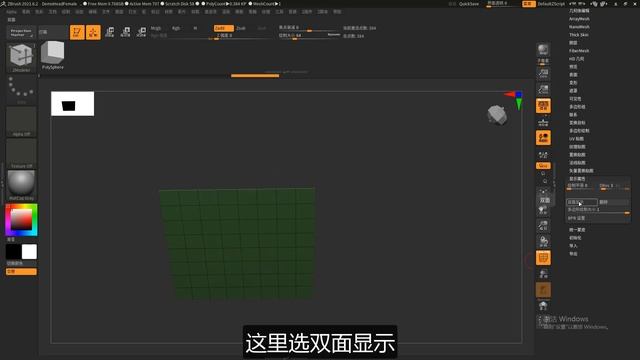Click the Solo icon at shelf bottom
The width and height of the screenshot is (640, 360).
click(543, 306)
